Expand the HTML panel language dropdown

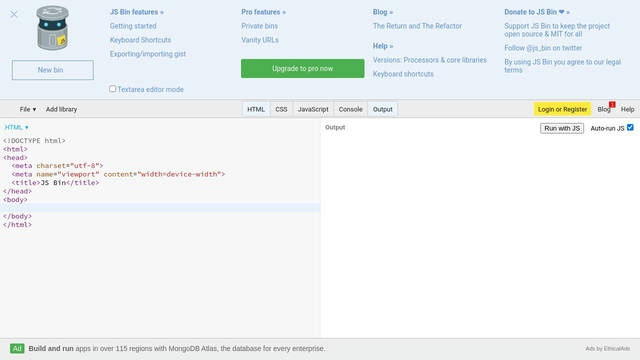17,127
